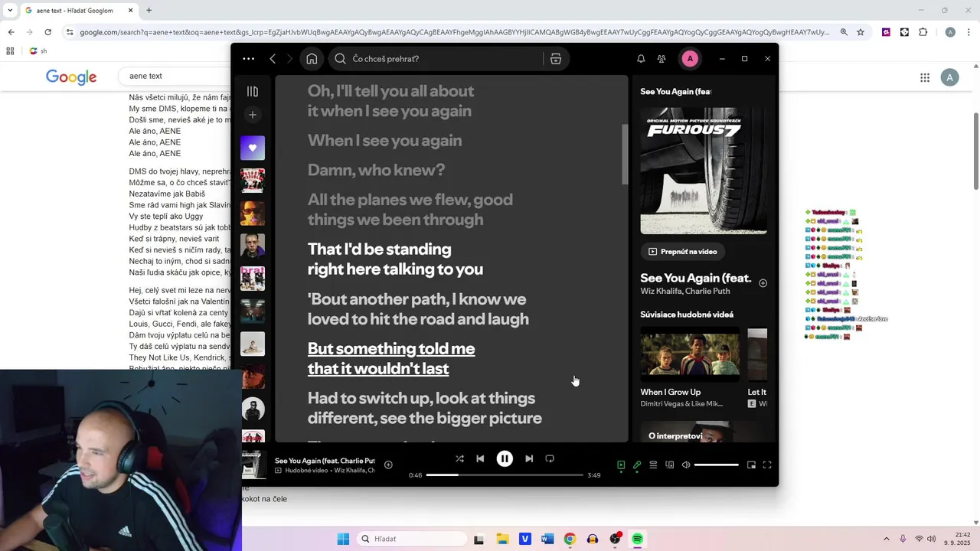The image size is (980, 551).
Task: Add See You Again from side panel
Action: tap(763, 283)
